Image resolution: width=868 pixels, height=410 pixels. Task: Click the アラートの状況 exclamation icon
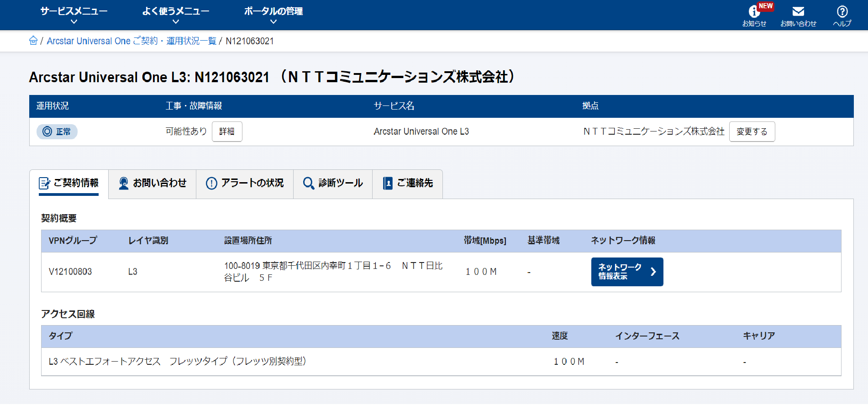pos(211,183)
